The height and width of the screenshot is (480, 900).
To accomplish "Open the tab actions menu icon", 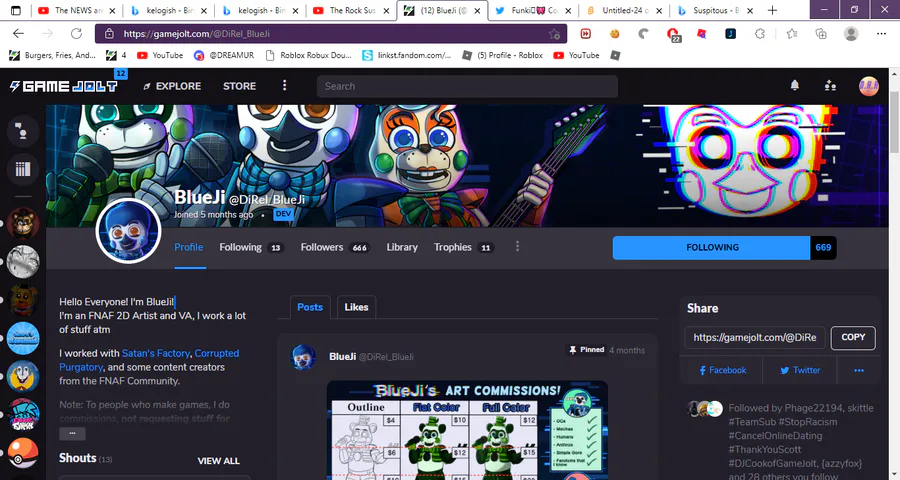I will tap(16, 10).
